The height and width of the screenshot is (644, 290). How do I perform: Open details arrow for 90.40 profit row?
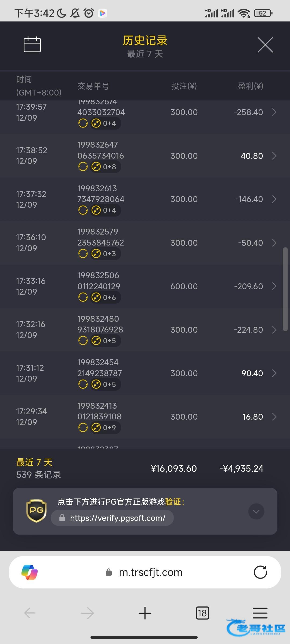pos(274,373)
